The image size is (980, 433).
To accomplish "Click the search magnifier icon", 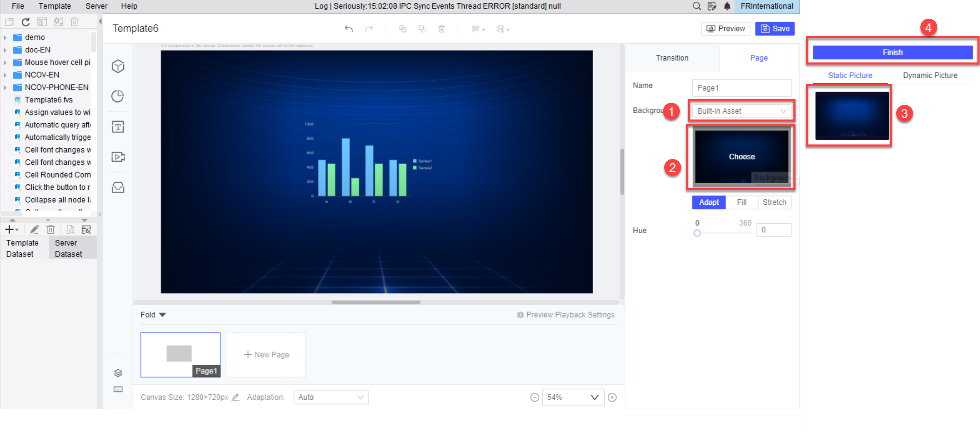I will pyautogui.click(x=697, y=6).
